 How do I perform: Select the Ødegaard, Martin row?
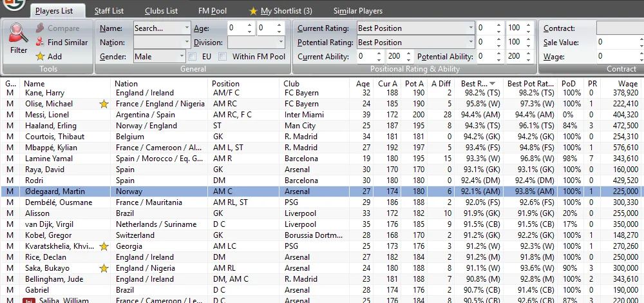(322, 191)
